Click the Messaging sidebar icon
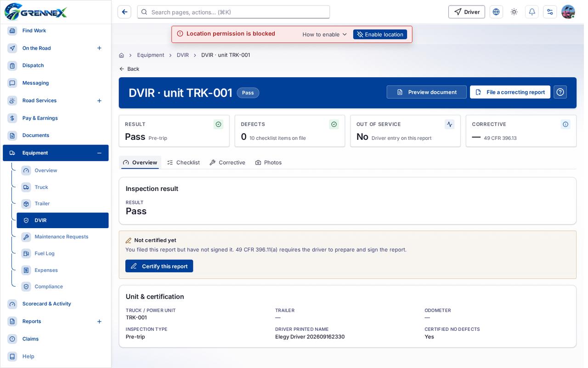This screenshot has height=368, width=588. [x=12, y=83]
